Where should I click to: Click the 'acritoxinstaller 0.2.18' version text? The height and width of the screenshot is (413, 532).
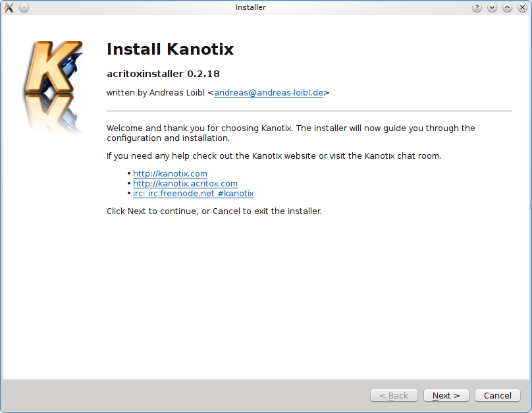tap(163, 74)
